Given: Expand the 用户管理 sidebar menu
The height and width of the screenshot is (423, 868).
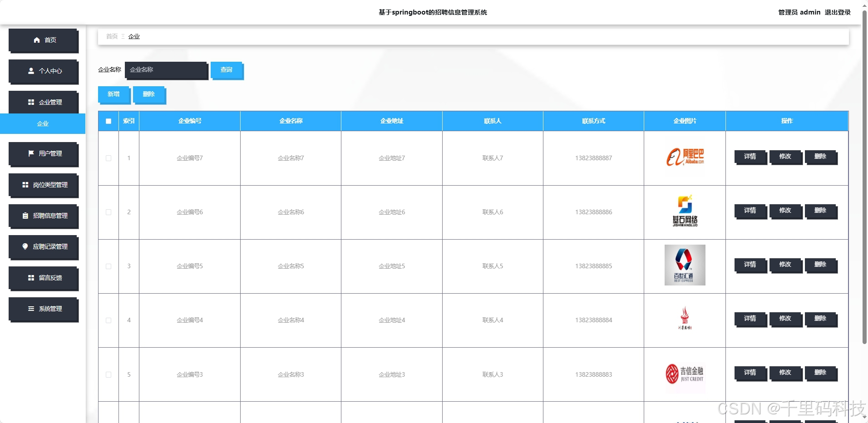Looking at the screenshot, I should (44, 154).
